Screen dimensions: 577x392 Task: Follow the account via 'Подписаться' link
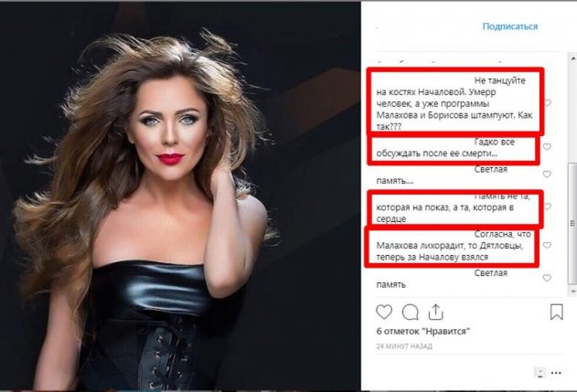510,26
